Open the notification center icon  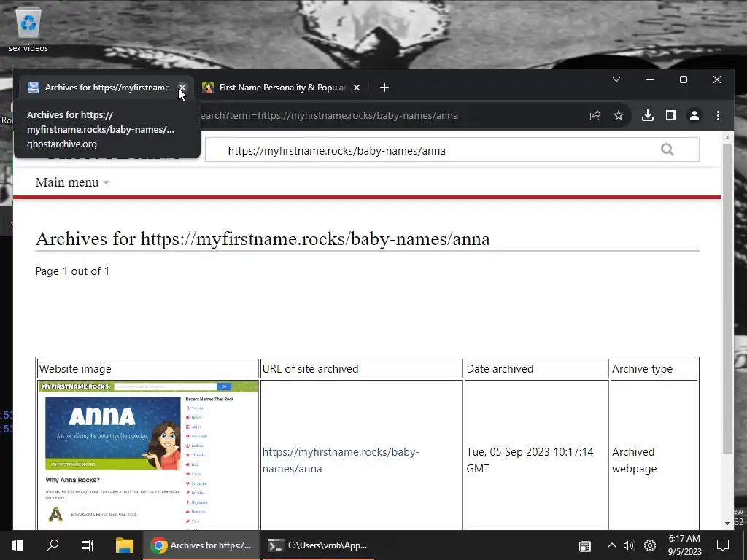723,545
